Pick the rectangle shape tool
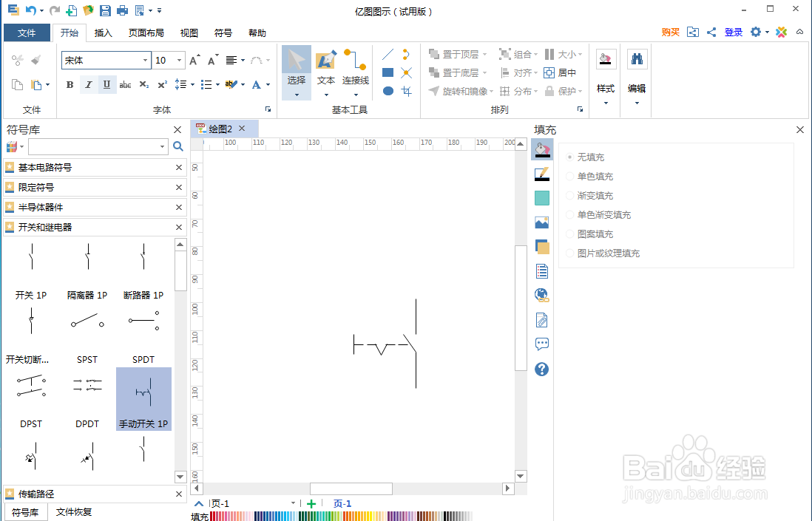 click(388, 72)
